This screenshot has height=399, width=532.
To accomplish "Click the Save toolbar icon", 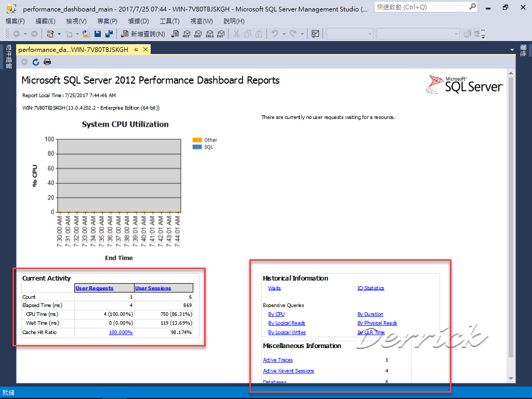I will 98,33.
